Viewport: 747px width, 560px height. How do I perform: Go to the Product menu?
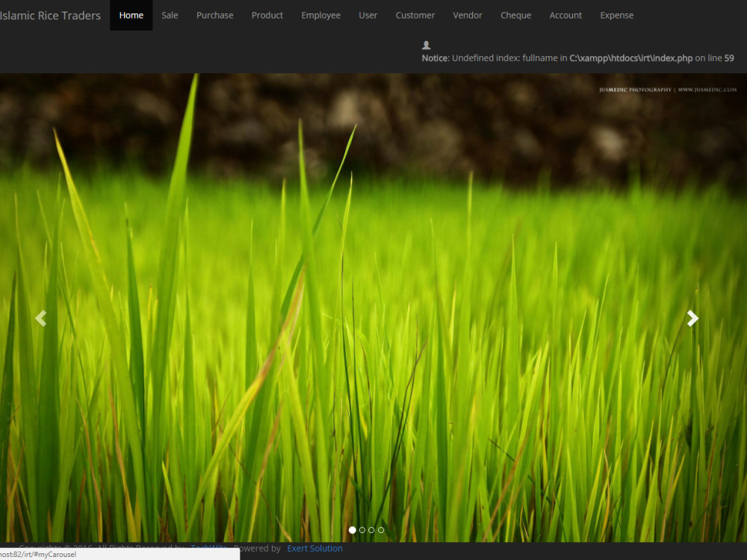coord(267,15)
